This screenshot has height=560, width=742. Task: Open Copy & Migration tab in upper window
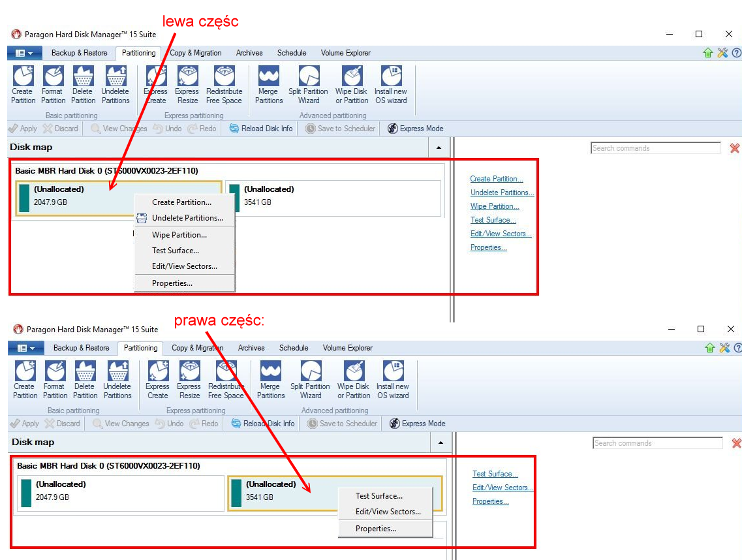[x=195, y=53]
